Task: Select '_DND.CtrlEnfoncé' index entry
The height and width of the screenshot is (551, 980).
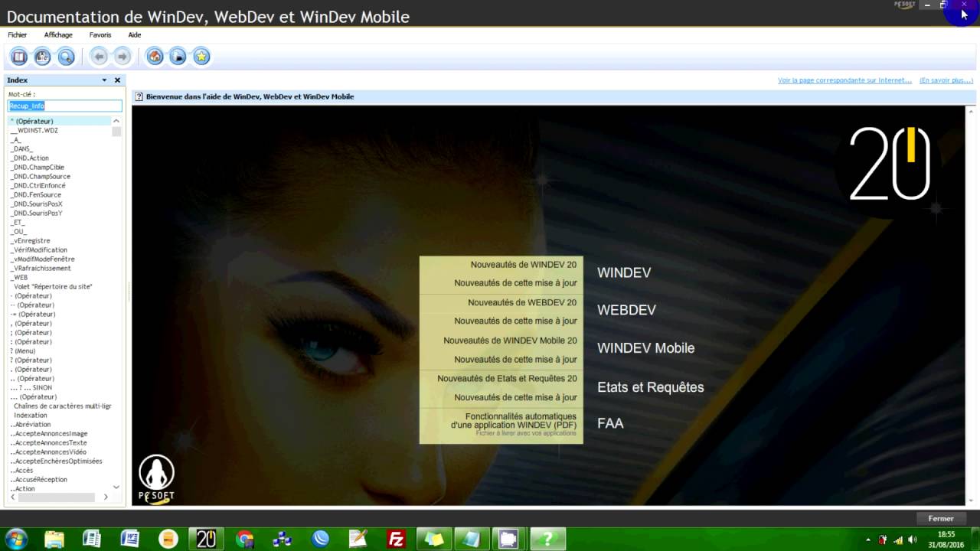Action: 38,185
